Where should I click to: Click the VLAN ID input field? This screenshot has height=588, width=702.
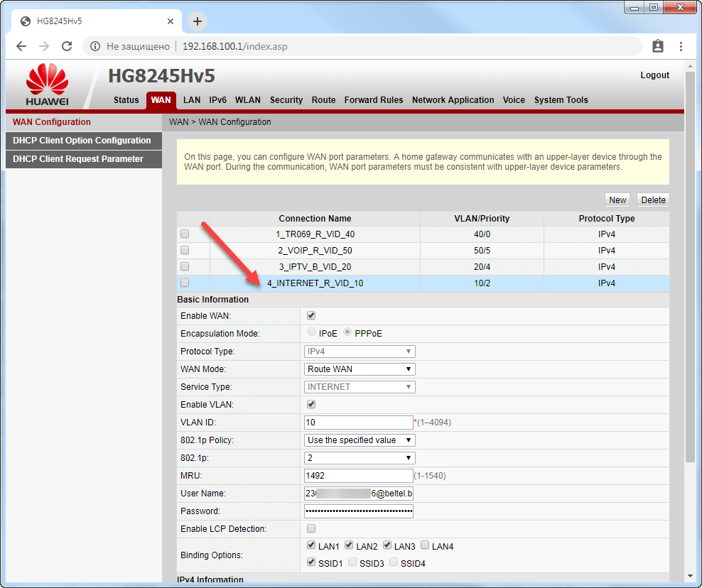pyautogui.click(x=358, y=423)
